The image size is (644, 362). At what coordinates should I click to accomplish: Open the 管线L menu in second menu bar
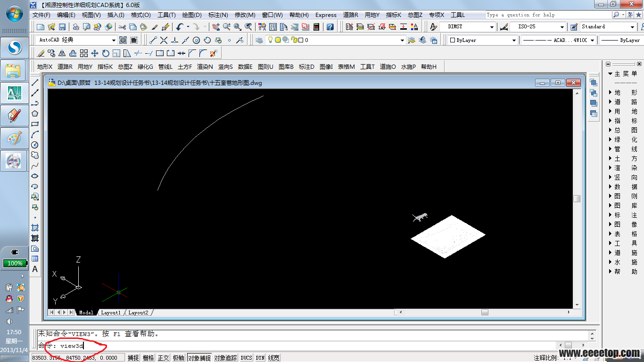(x=165, y=67)
